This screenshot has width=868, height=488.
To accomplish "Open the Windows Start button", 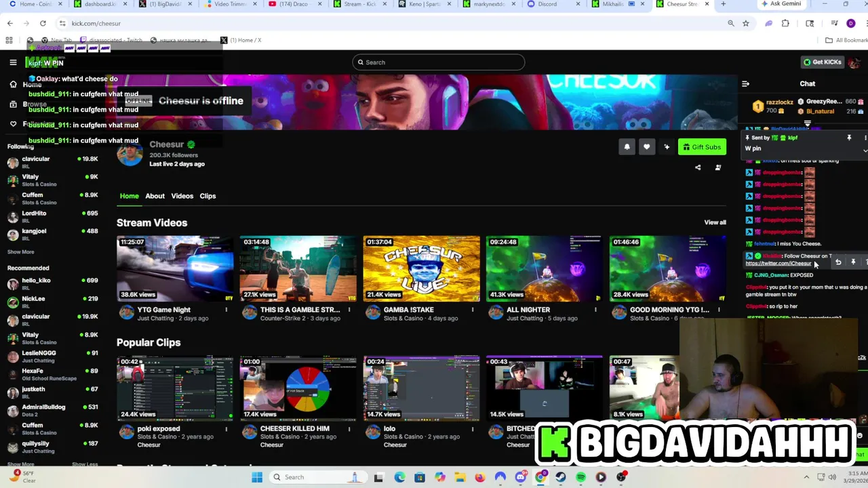I will click(257, 477).
